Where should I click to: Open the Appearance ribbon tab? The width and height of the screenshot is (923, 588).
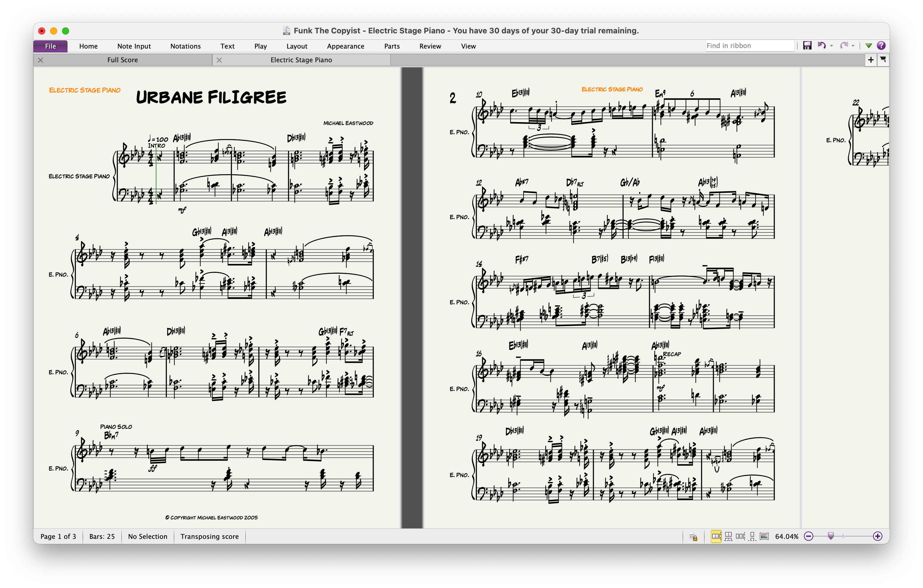click(346, 46)
